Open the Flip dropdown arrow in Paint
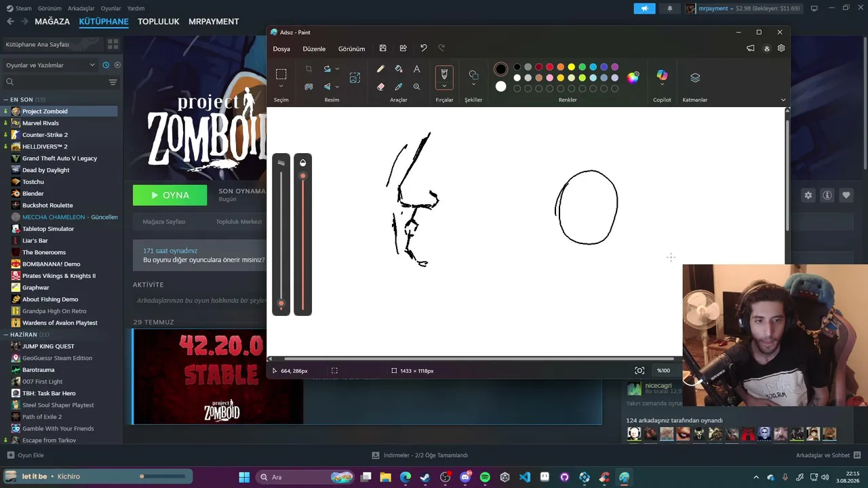Image resolution: width=868 pixels, height=488 pixels. point(337,87)
